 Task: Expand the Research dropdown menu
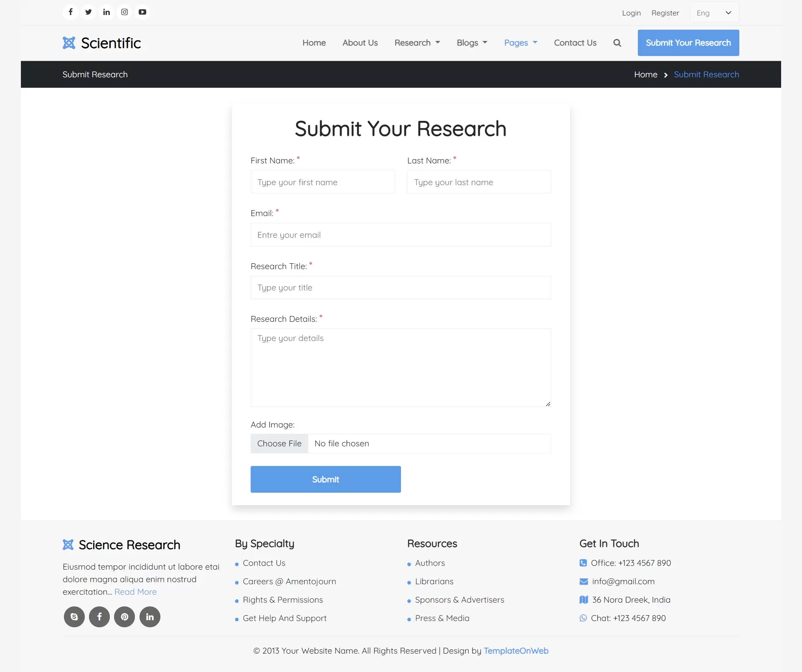point(417,43)
